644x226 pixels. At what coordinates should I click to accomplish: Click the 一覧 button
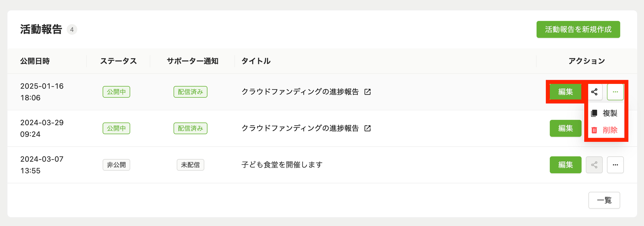604,200
